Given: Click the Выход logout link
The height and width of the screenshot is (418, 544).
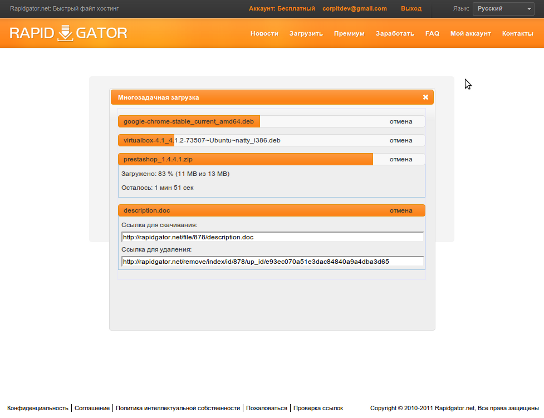Looking at the screenshot, I should (x=411, y=9).
